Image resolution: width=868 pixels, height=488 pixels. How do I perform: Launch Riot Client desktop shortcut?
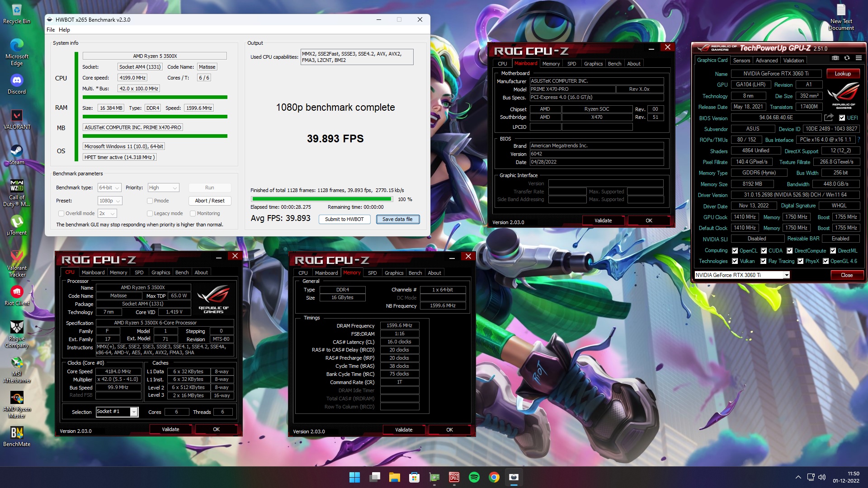pos(17,296)
